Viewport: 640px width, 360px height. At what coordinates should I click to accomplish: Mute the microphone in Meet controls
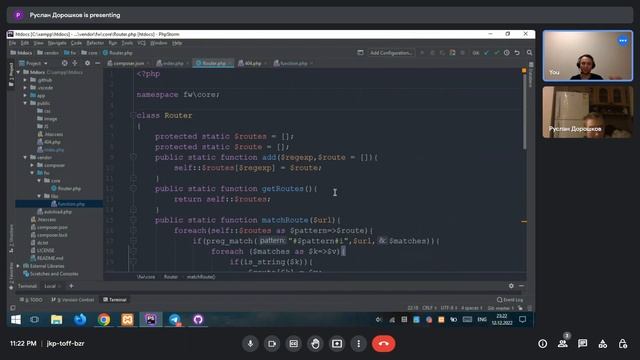click(x=250, y=344)
